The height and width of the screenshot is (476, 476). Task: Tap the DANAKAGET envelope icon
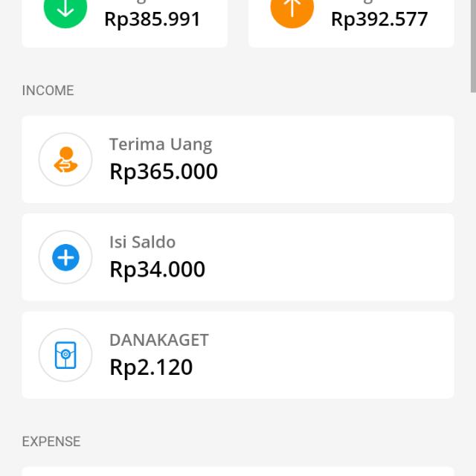pos(65,356)
